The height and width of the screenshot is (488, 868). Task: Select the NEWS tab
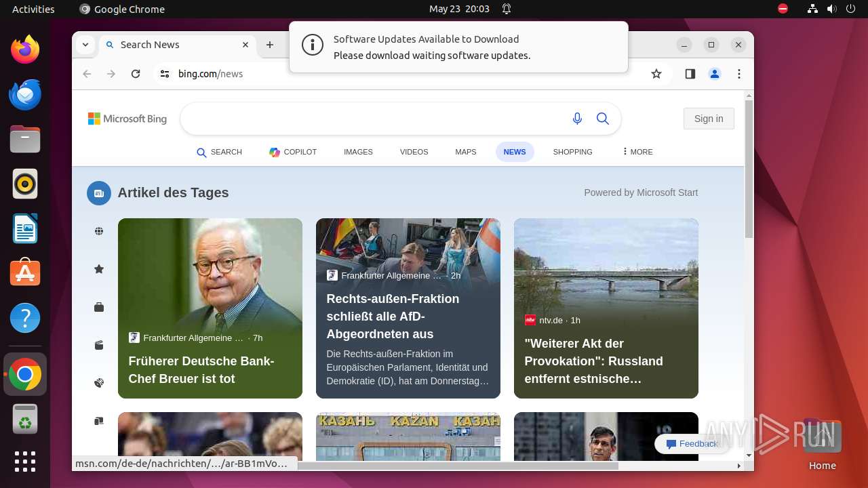tap(515, 152)
